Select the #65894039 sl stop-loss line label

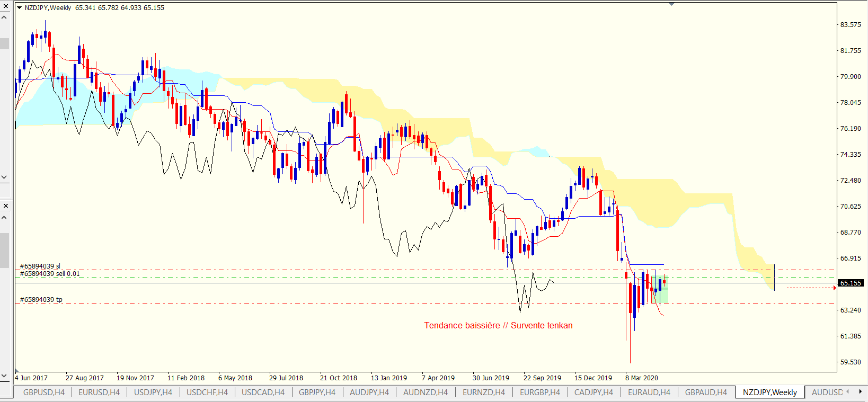(40, 266)
